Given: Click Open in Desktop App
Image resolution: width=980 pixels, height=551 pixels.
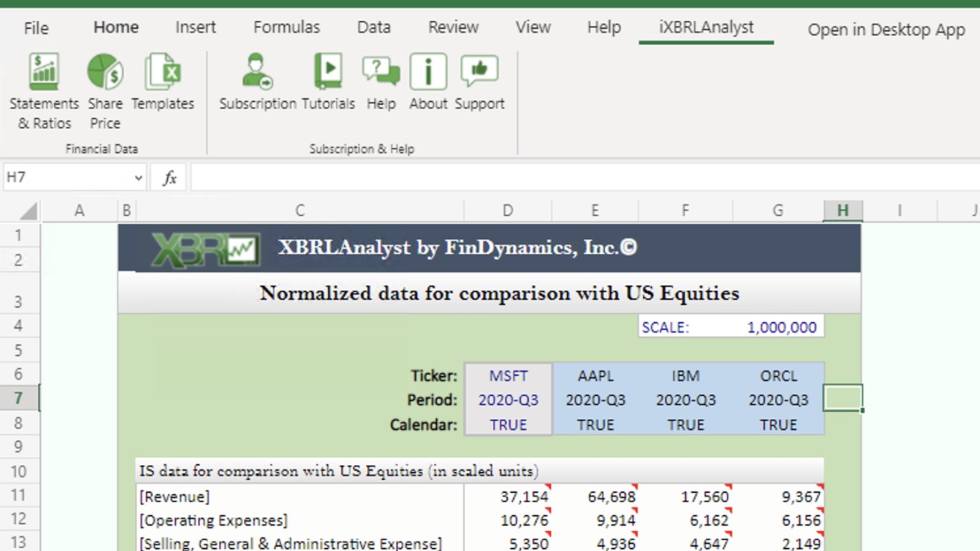Looking at the screenshot, I should point(886,29).
